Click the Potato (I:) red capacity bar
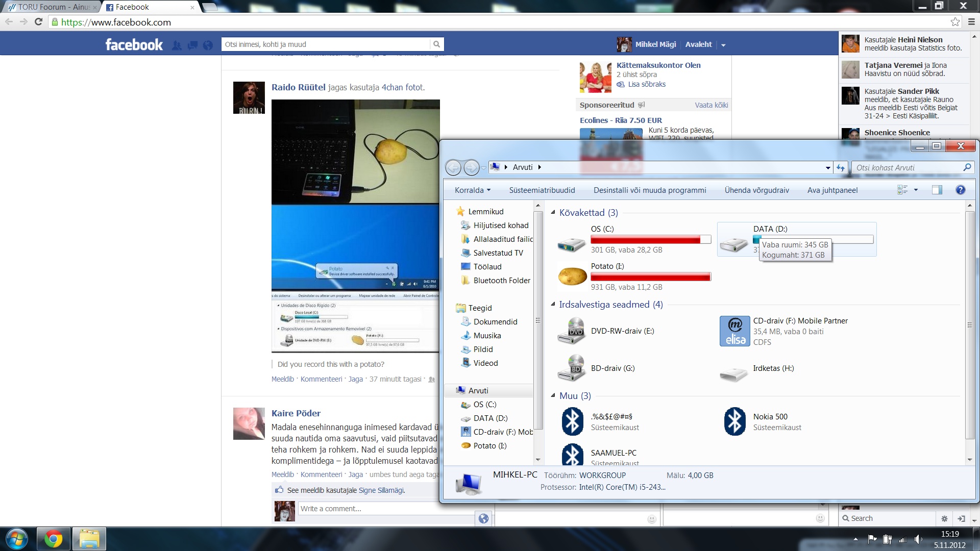 point(651,277)
